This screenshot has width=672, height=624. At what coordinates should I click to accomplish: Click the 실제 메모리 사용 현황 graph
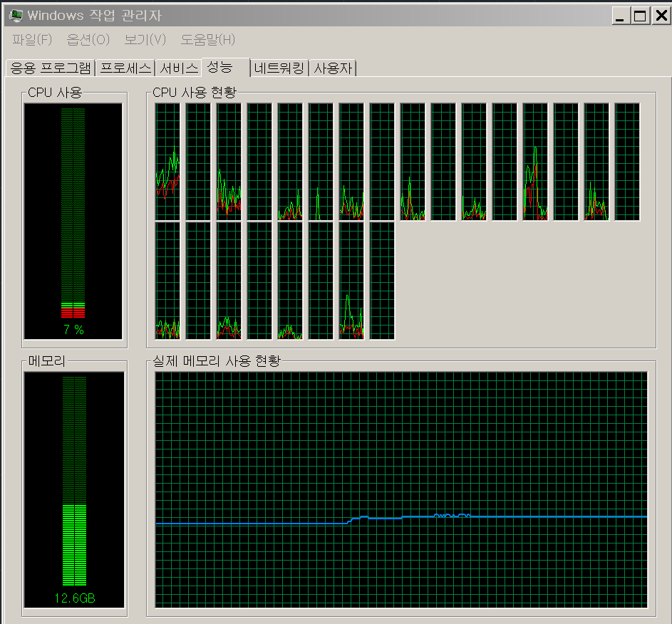click(401, 489)
